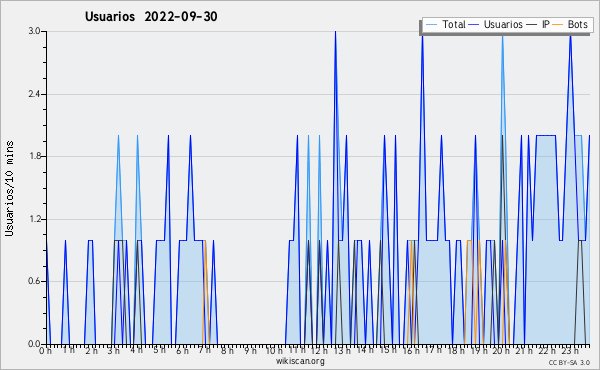Click the Usuarios/10 mins axis label
600x370 pixels.
coord(9,188)
